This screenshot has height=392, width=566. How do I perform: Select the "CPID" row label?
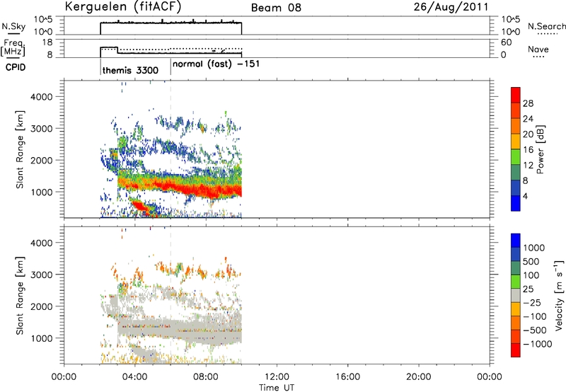coord(16,67)
